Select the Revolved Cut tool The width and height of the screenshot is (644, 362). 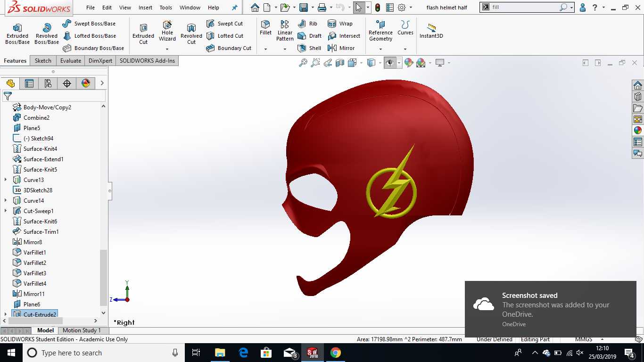point(191,34)
